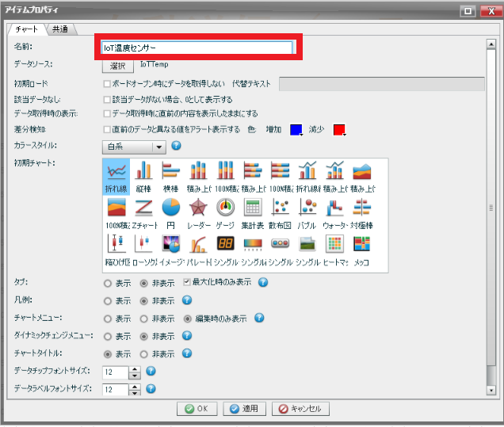Increase データチップフォントサイズ with up arrow

coord(135,369)
